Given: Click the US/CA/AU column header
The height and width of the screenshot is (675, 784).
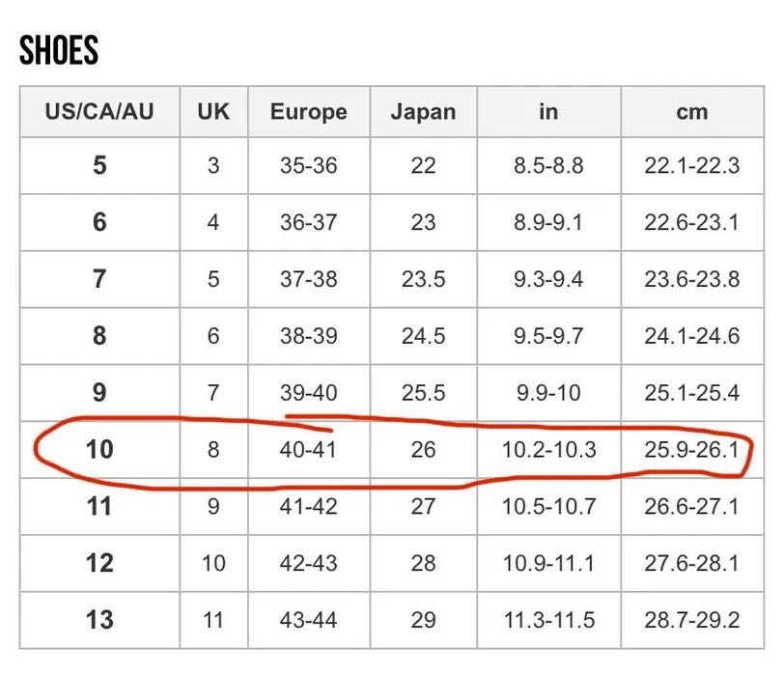Looking at the screenshot, I should [x=99, y=111].
